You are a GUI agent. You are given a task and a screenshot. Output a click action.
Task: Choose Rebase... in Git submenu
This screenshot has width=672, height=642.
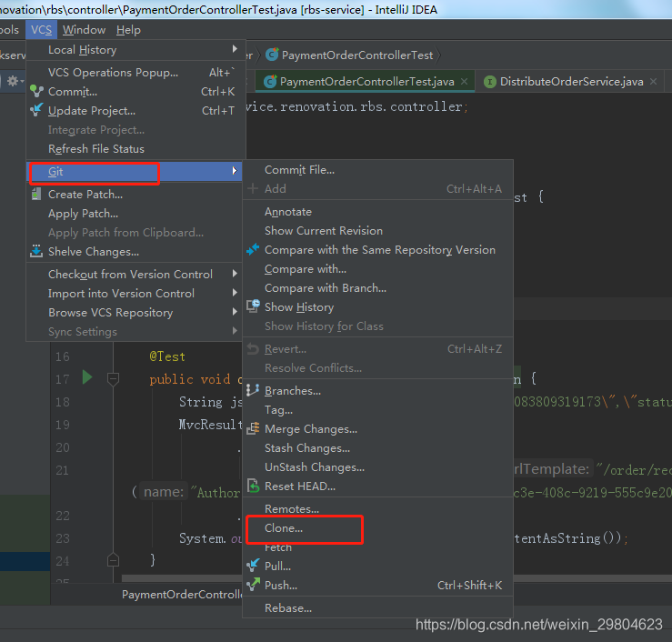377,608
